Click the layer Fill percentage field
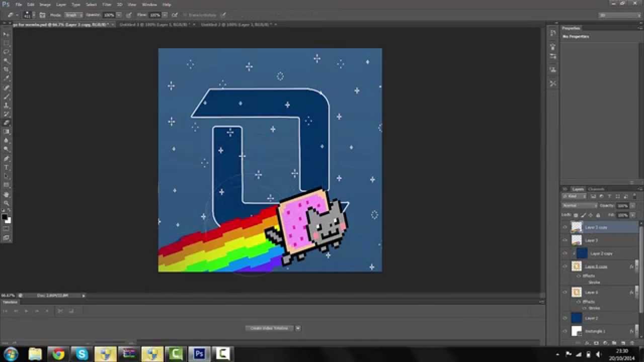Image resolution: width=644 pixels, height=362 pixels. coord(623,215)
